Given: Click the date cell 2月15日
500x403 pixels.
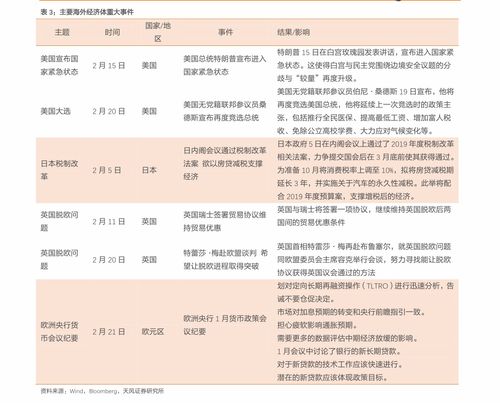Looking at the screenshot, I should click(x=109, y=65).
